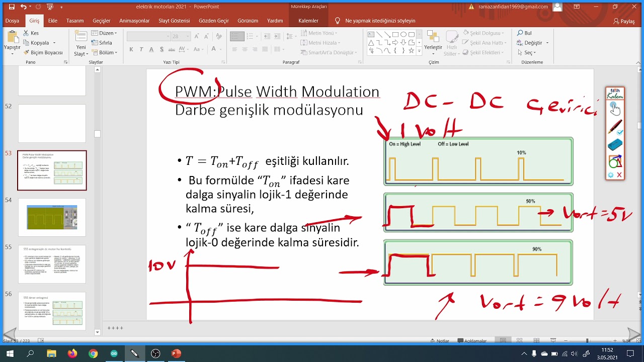Expand the Değiştir replace dropdown arrow
This screenshot has height=362, width=644.
click(547, 43)
